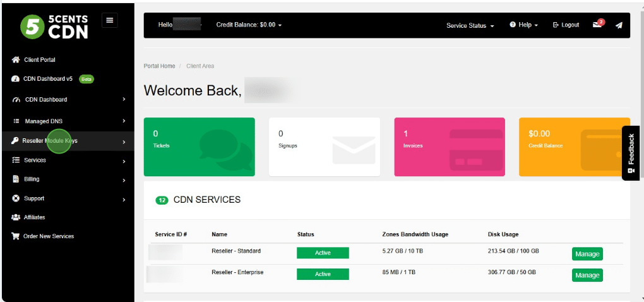Expand the Support submenu chevron

(124, 200)
